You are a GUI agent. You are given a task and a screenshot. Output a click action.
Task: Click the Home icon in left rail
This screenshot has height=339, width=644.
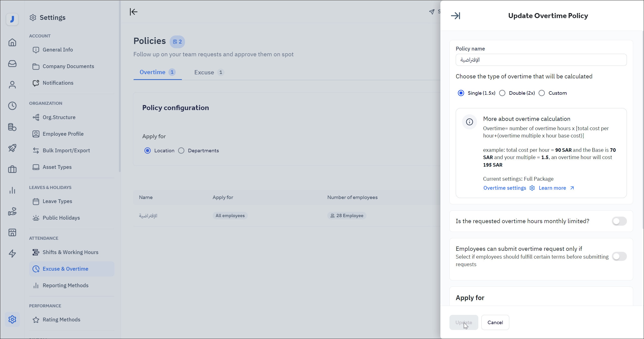click(12, 42)
